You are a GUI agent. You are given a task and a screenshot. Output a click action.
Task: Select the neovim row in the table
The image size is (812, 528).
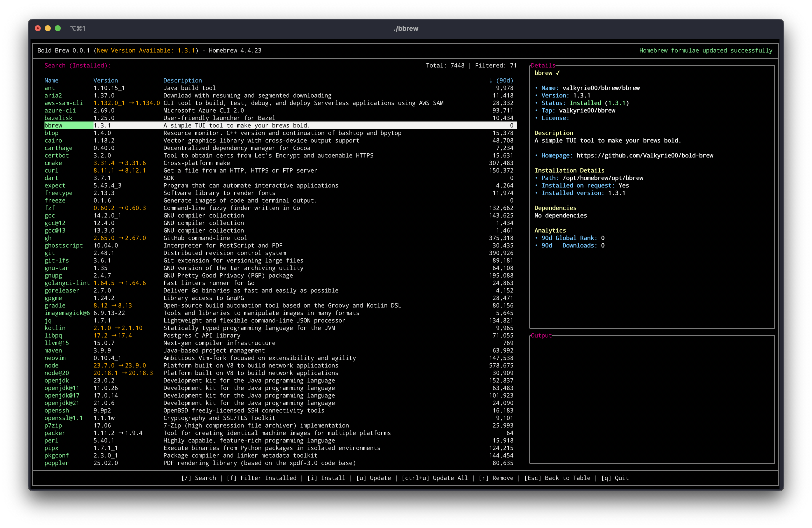(x=55, y=358)
